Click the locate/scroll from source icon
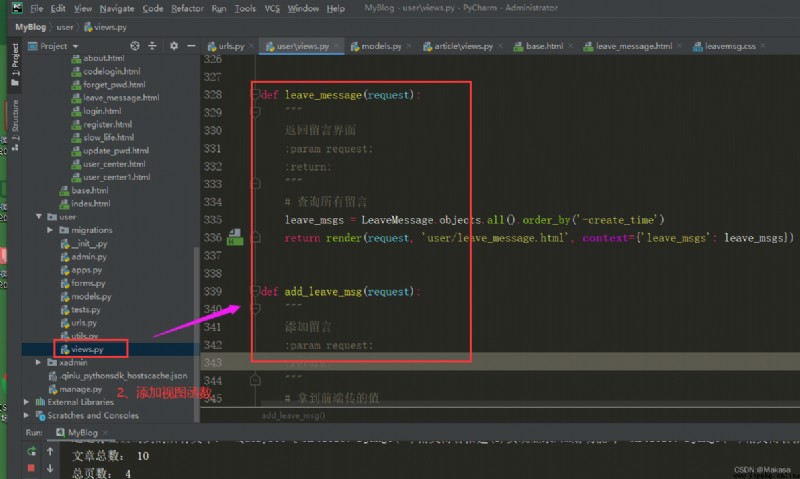 135,46
